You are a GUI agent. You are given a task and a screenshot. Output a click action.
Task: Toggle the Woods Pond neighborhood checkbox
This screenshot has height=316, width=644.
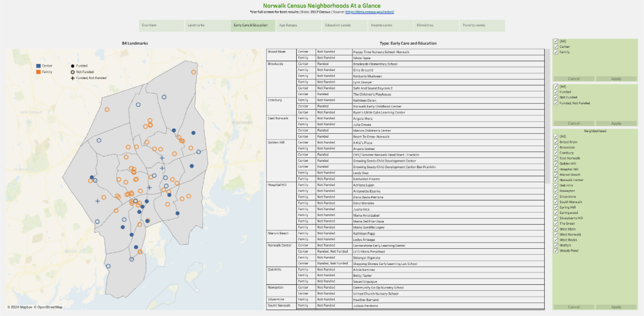tap(556, 251)
